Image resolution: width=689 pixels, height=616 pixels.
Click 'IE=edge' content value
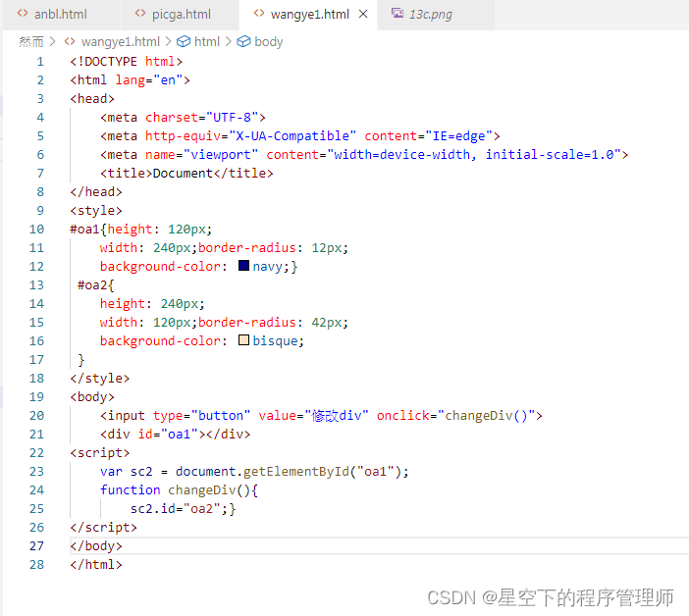click(458, 136)
